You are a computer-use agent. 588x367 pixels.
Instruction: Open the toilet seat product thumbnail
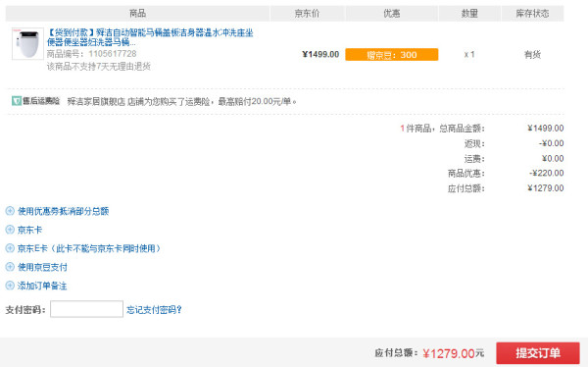(x=27, y=43)
